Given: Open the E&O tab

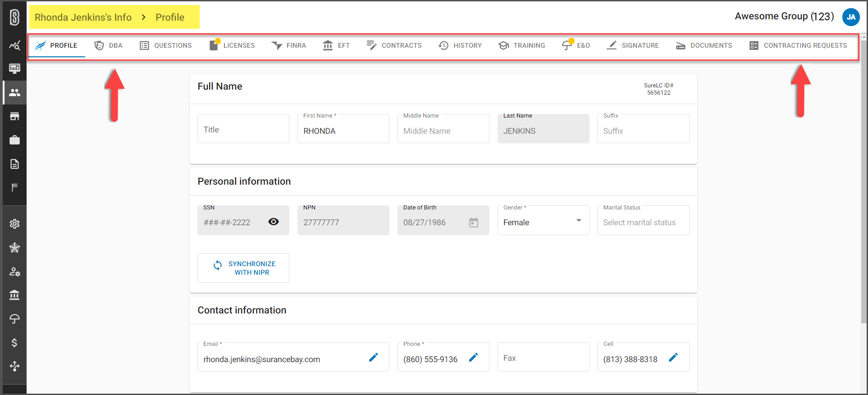Looking at the screenshot, I should 576,45.
